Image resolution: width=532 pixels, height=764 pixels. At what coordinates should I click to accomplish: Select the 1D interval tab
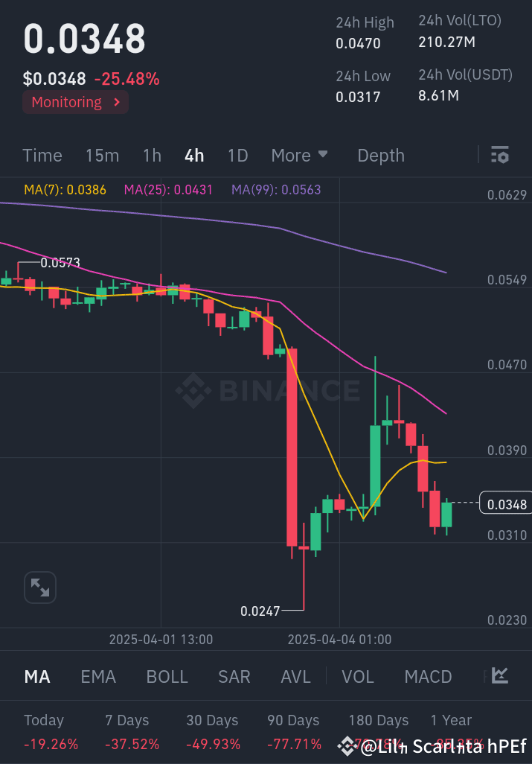237,155
